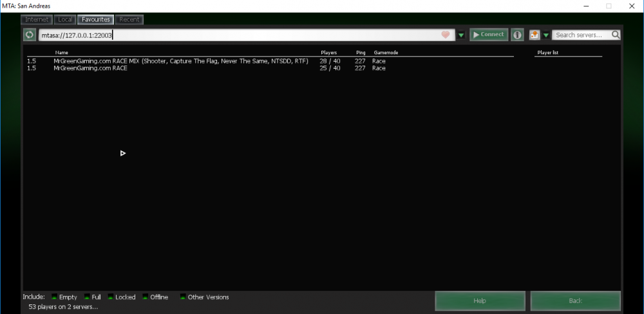The image size is (644, 314).
Task: Click the 28 / 40 players cell
Action: click(330, 61)
